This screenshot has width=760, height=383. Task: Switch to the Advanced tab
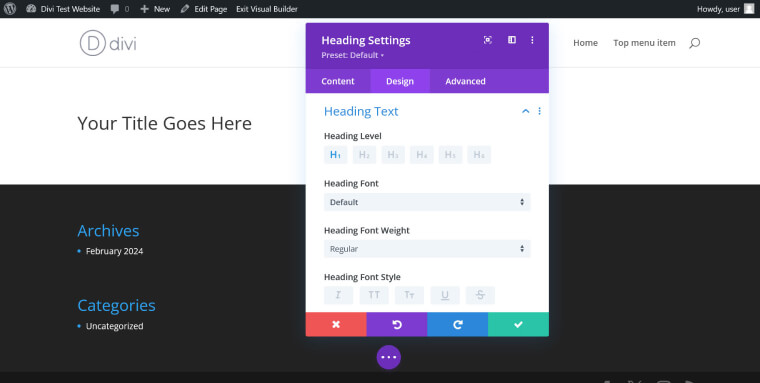(x=465, y=81)
